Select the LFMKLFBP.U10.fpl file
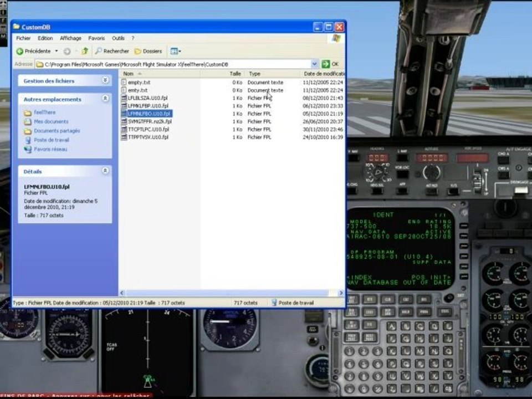 pyautogui.click(x=148, y=106)
